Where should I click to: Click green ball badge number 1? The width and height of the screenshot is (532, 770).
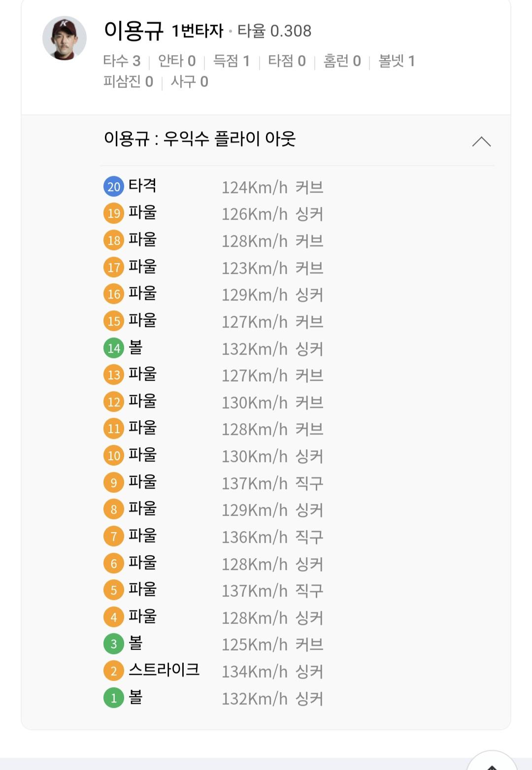(x=114, y=698)
